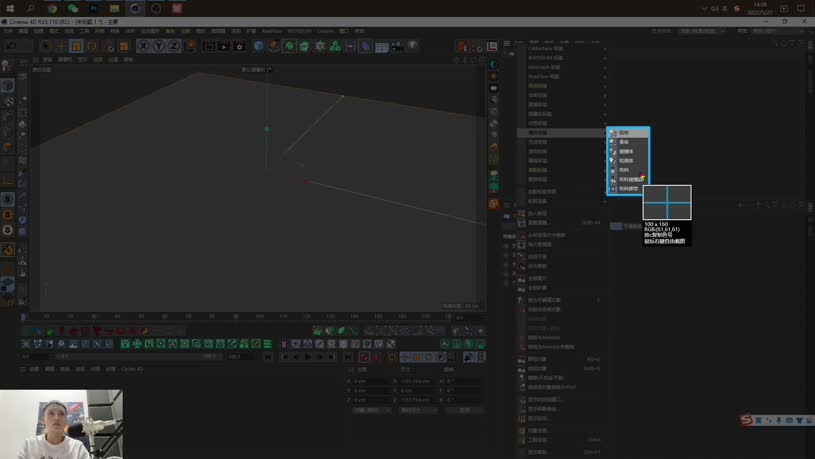Choose 布料绑带 in the simulation tags submenu
Viewport: 815px width, 459px height.
click(x=628, y=189)
